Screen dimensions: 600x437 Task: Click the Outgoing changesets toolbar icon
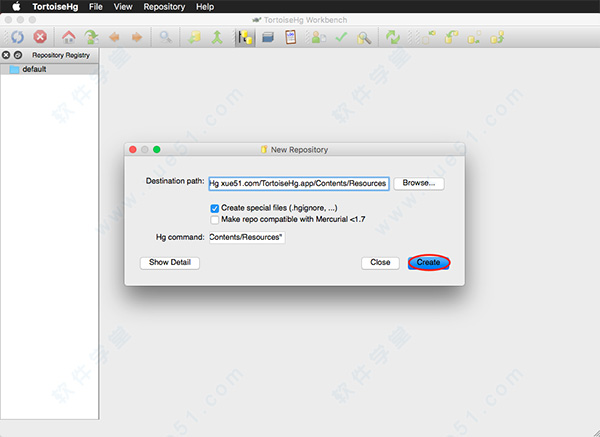(474, 37)
